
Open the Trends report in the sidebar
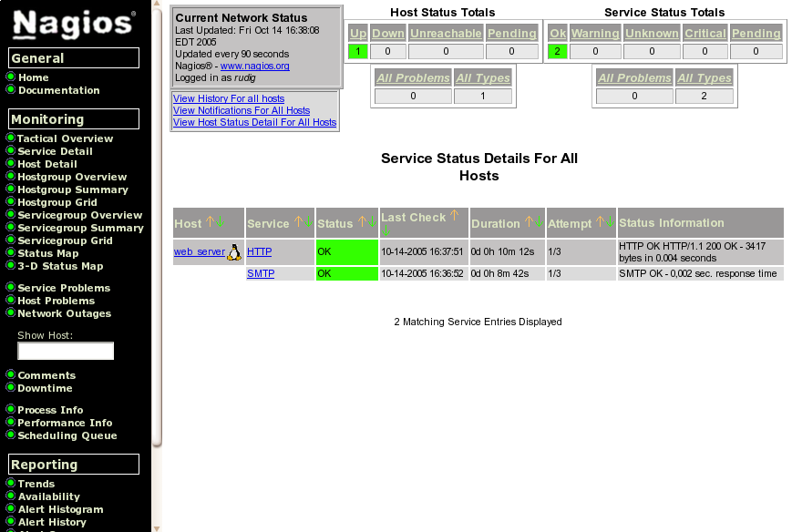(36, 484)
